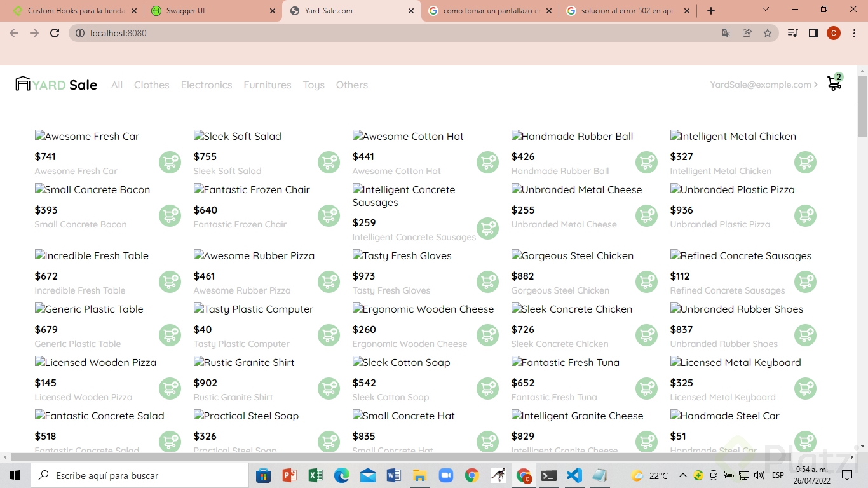
Task: Expand the YardSale@example.com account menu
Action: (x=764, y=85)
